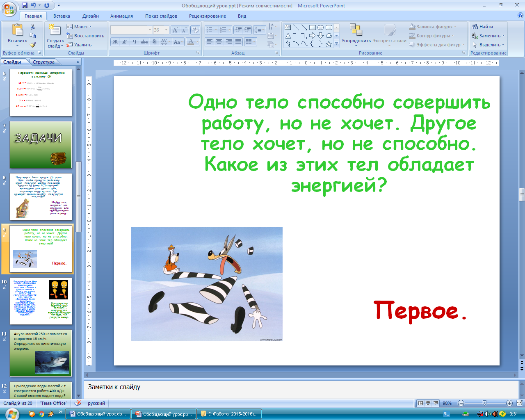Image resolution: width=525 pixels, height=420 pixels.
Task: Click the Undo arrow icon
Action: point(34,5)
